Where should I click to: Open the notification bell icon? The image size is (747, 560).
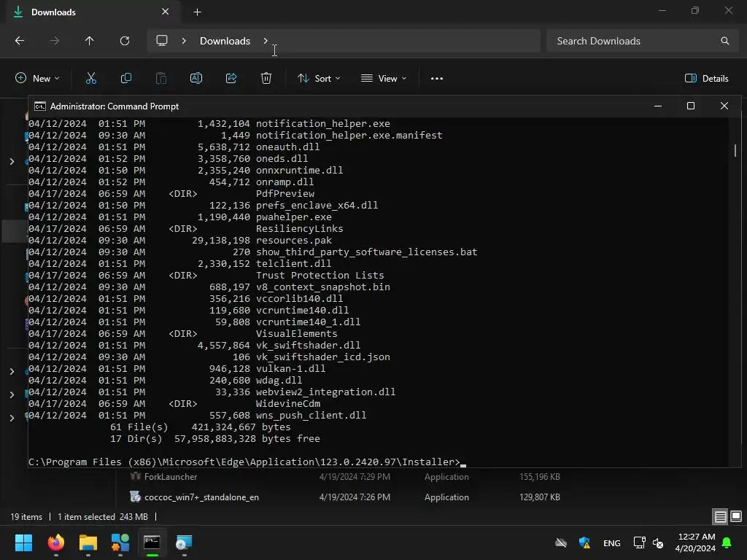(727, 542)
